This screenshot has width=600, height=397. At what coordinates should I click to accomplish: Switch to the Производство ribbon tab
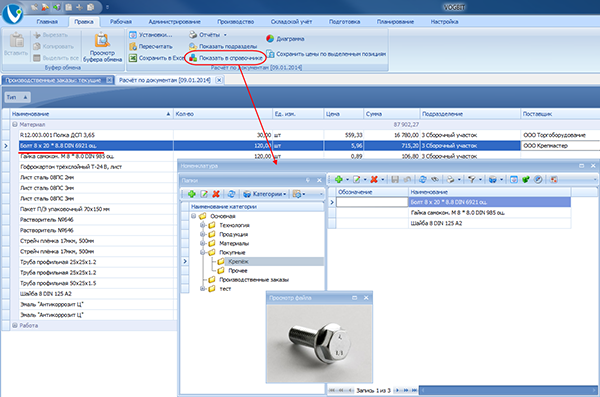235,22
